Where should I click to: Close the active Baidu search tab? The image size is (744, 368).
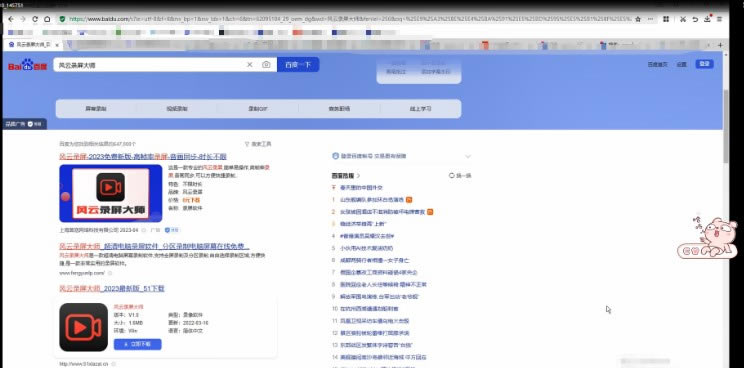(57, 45)
